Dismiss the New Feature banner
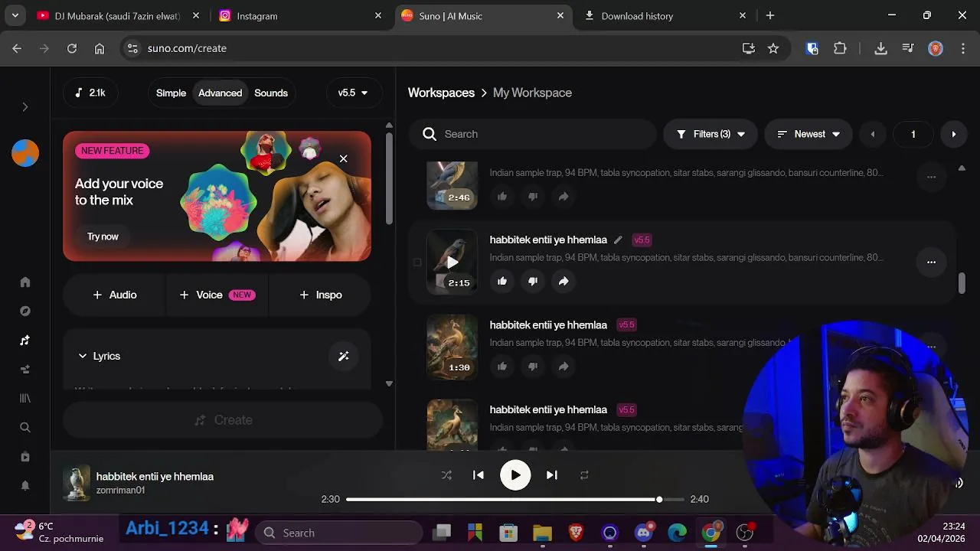Screen dimensions: 980x551 [343, 158]
